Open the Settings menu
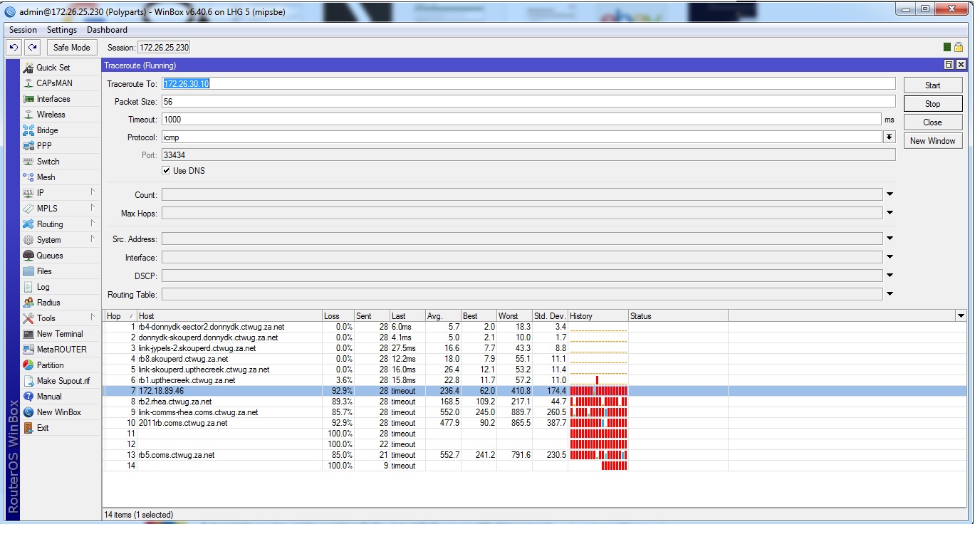Image resolution: width=980 pixels, height=534 pixels. tap(61, 30)
